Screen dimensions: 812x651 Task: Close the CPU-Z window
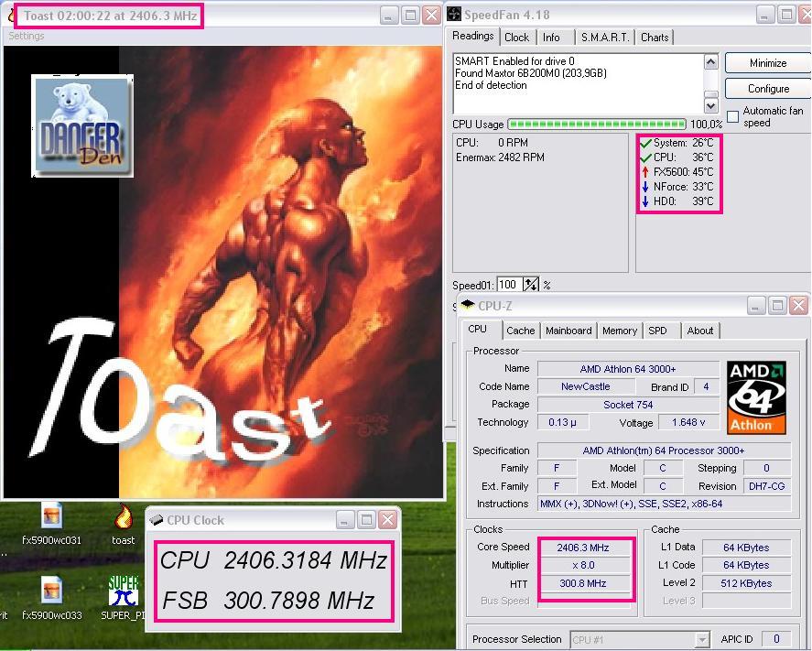[799, 306]
